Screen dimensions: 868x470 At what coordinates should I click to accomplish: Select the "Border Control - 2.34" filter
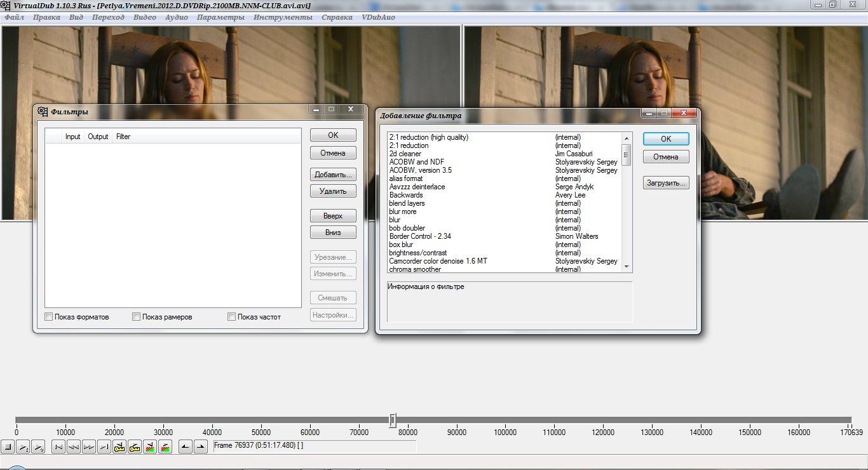coord(503,236)
